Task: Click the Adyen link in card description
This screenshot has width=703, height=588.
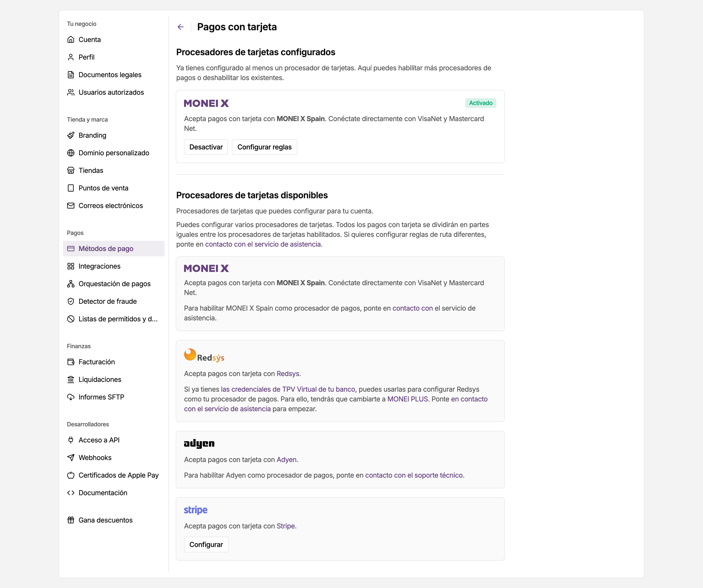Action: [x=287, y=459]
